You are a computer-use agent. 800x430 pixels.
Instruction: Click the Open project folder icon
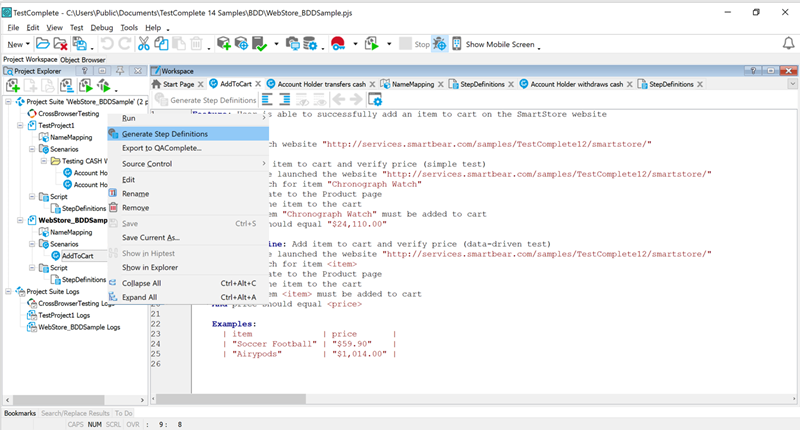(x=43, y=44)
